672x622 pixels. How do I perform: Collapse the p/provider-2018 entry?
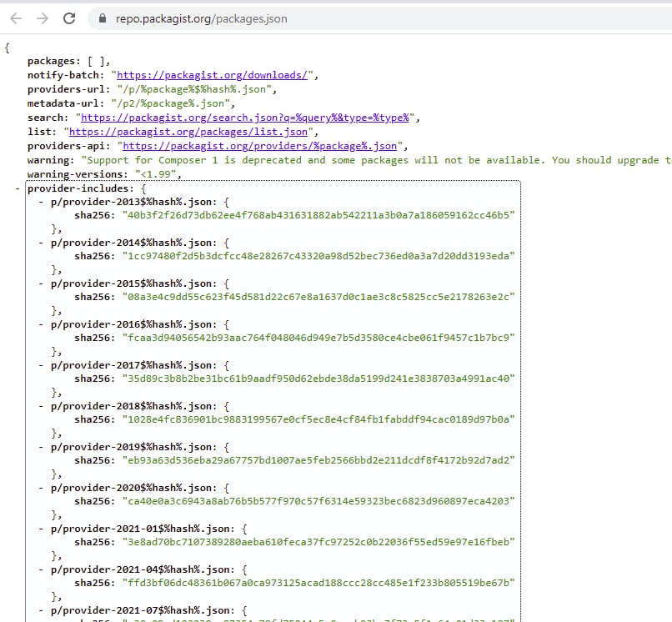coord(41,406)
